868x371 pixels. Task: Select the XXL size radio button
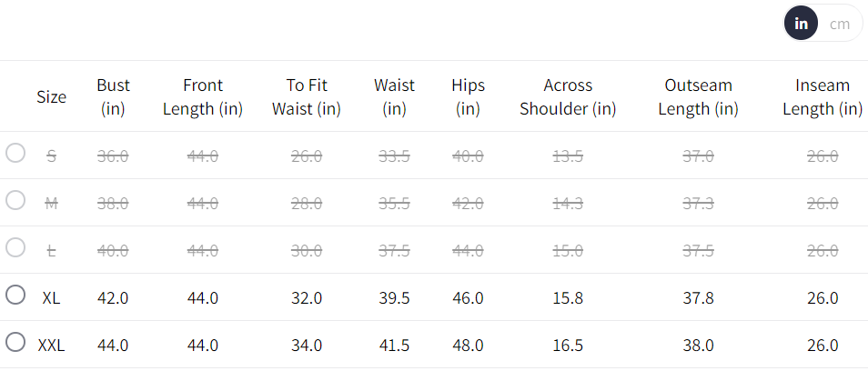[15, 342]
